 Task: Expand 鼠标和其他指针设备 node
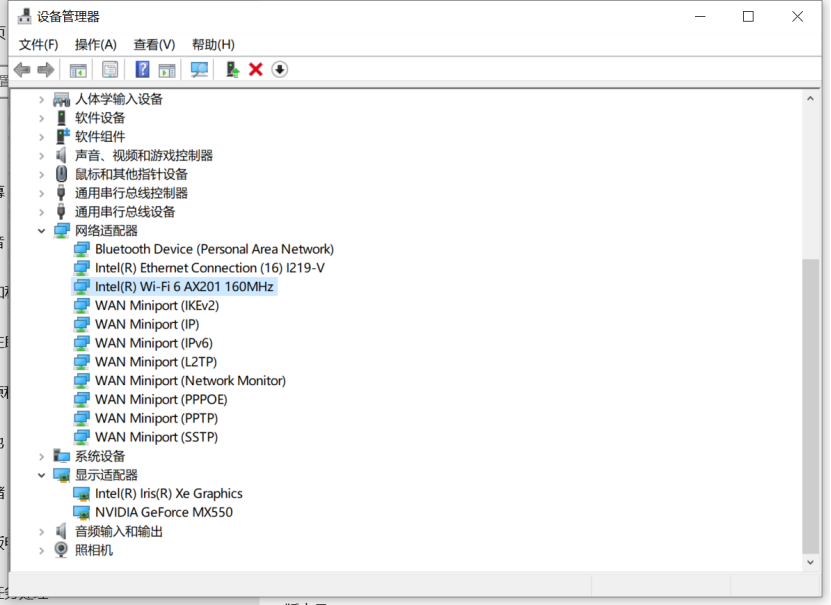tap(41, 174)
